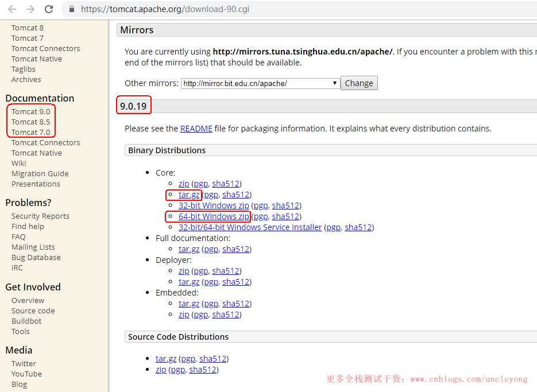Open Tomcat 9.0 documentation
The image size is (537, 392).
[31, 111]
